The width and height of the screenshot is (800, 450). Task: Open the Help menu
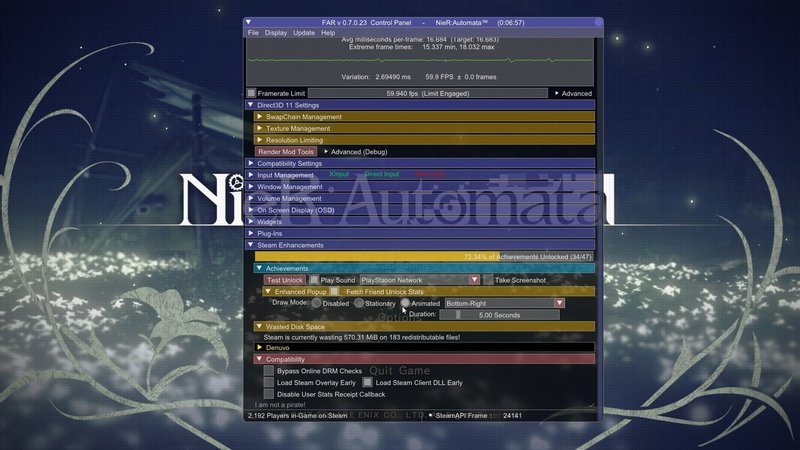click(328, 33)
